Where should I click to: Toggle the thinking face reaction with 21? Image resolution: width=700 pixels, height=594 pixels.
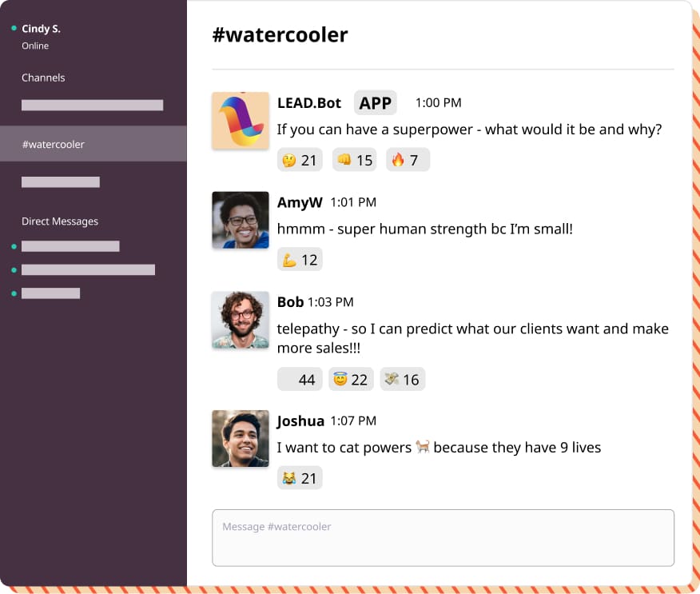pos(299,160)
